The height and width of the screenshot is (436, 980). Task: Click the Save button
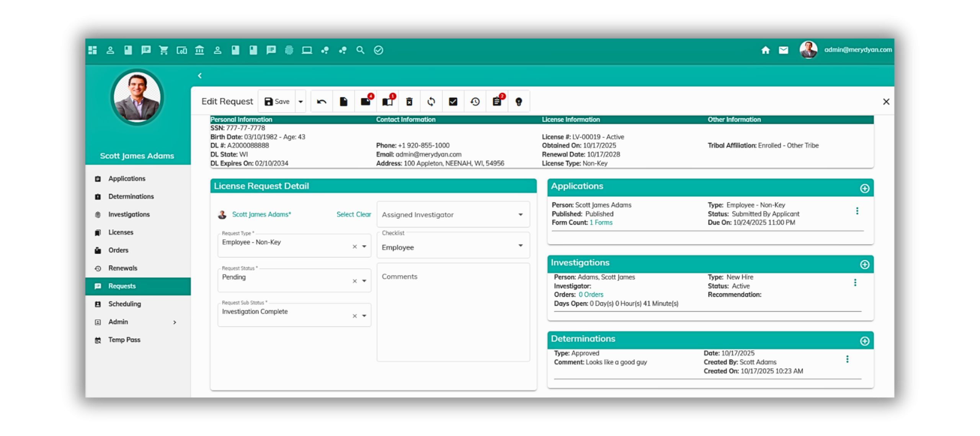click(x=277, y=102)
